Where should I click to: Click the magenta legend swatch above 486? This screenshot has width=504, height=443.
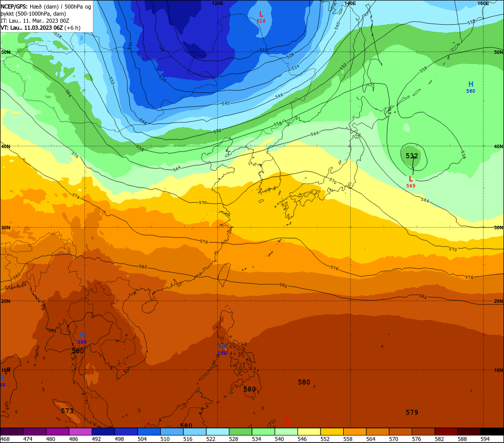coord(80,431)
